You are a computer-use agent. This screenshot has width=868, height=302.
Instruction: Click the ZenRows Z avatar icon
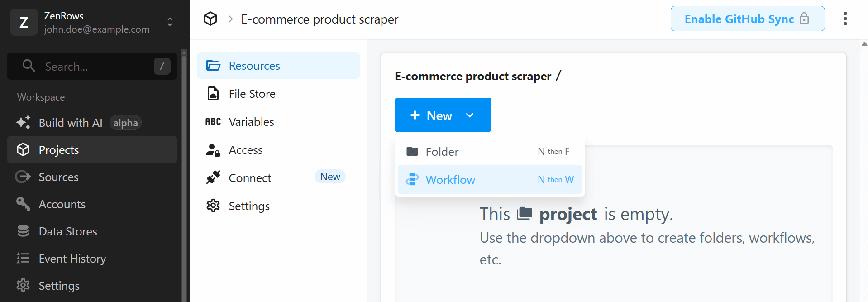24,22
